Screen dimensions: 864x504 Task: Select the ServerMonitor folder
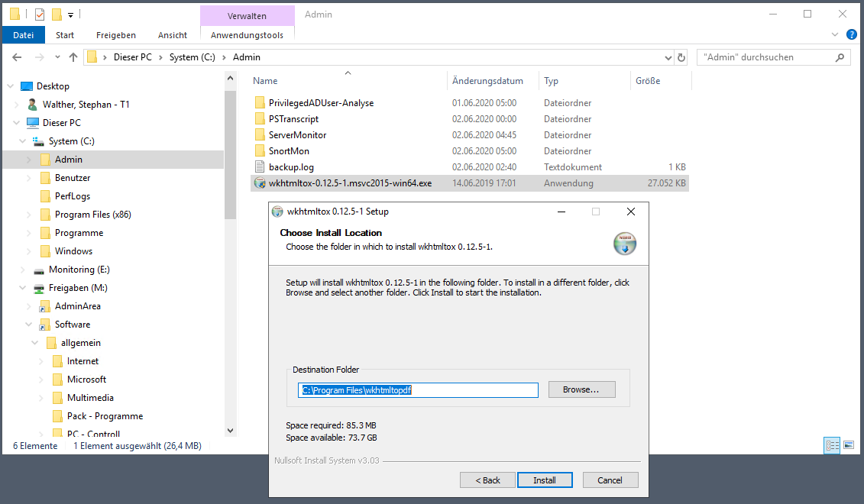point(298,135)
